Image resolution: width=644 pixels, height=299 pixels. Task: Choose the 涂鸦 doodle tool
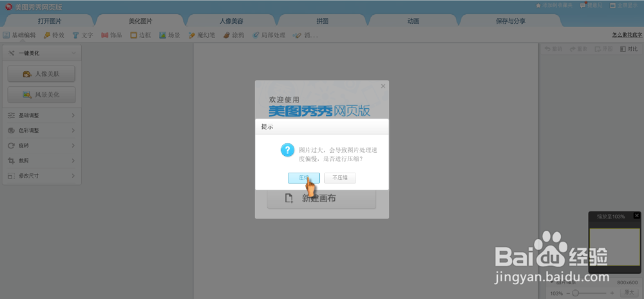click(234, 35)
